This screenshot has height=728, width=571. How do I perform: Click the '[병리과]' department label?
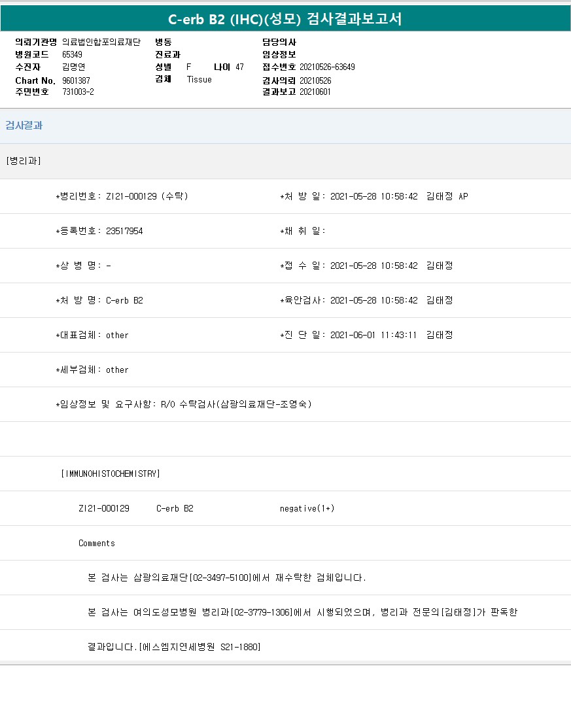click(x=24, y=161)
